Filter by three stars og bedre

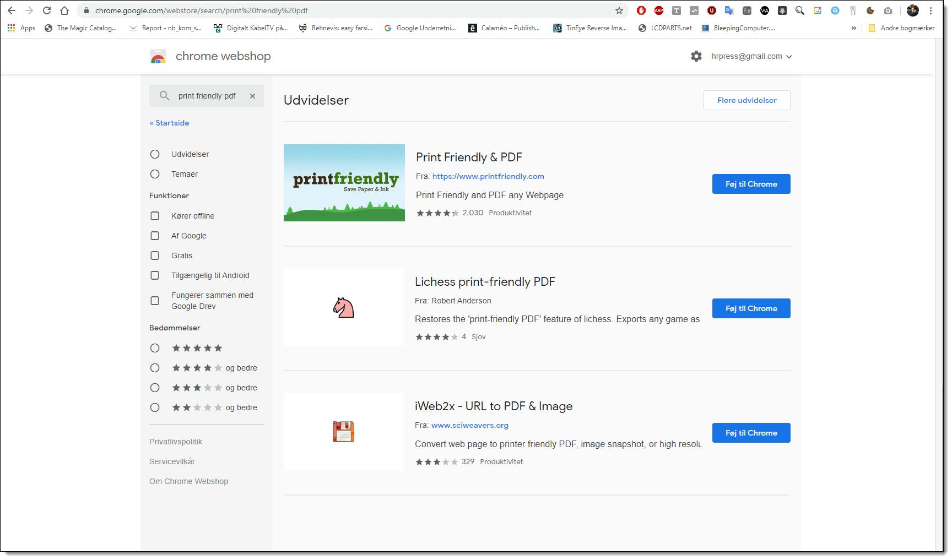click(155, 388)
